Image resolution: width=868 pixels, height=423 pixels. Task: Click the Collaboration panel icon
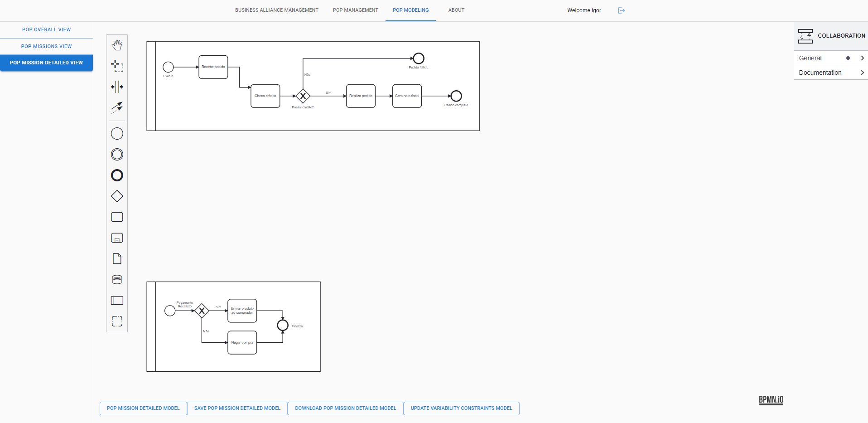coord(805,36)
